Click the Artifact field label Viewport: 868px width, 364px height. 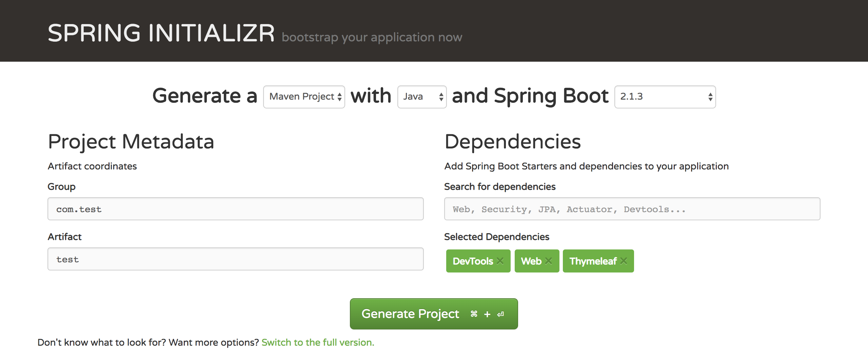[64, 237]
